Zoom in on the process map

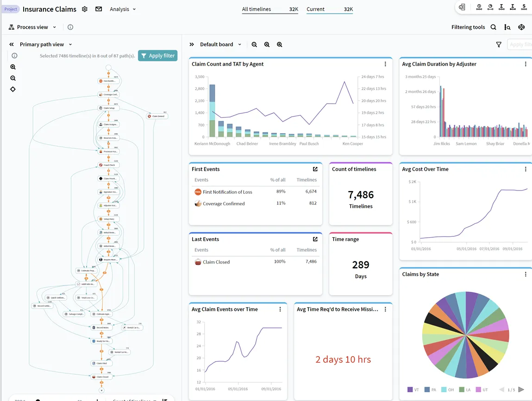(13, 67)
